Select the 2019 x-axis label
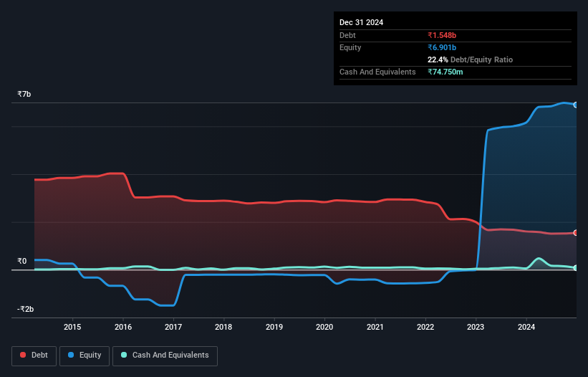Image resolution: width=588 pixels, height=377 pixels. pos(274,327)
